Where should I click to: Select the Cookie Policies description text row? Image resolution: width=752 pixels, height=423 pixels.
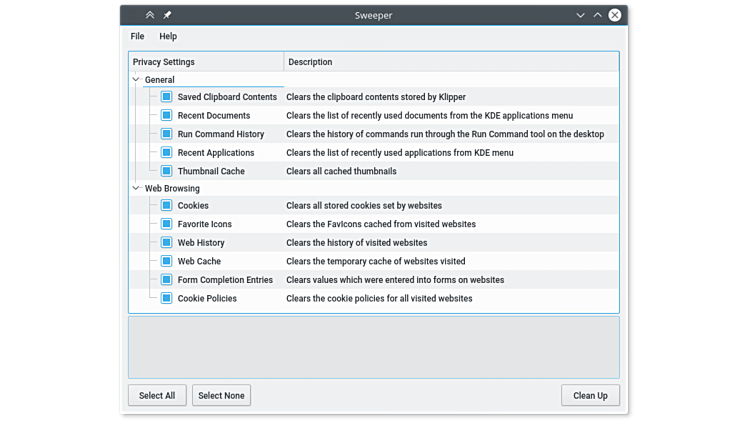tap(379, 298)
